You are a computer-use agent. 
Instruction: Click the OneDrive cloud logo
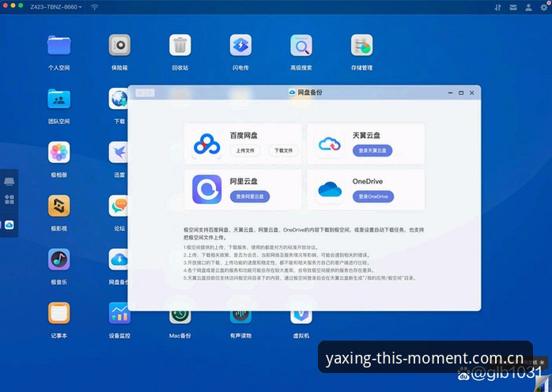pyautogui.click(x=330, y=190)
